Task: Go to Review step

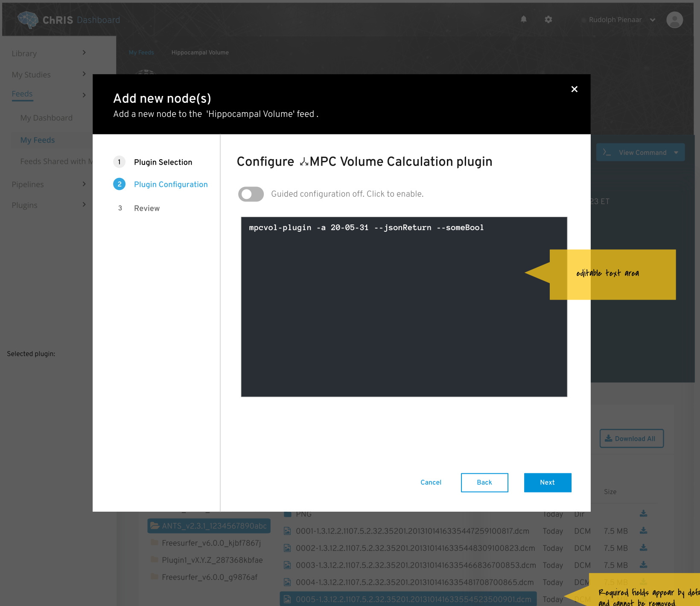Action: [x=147, y=208]
